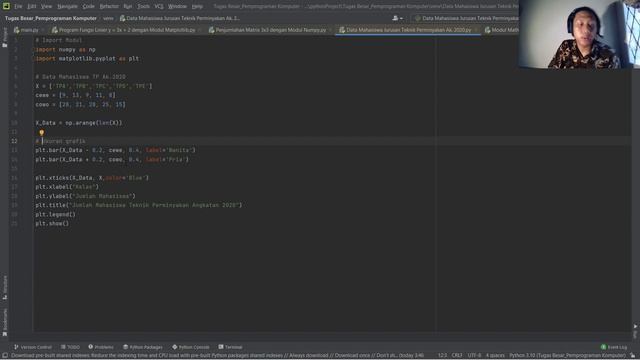Switch to the Modul Math editor tab
Image resolution: width=640 pixels, height=360 pixels.
coord(501,30)
